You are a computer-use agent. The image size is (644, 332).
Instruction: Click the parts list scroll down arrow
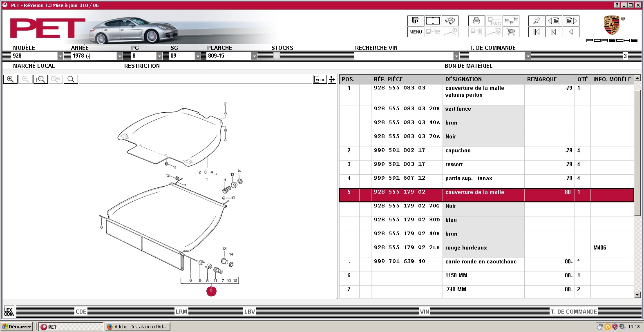637,295
